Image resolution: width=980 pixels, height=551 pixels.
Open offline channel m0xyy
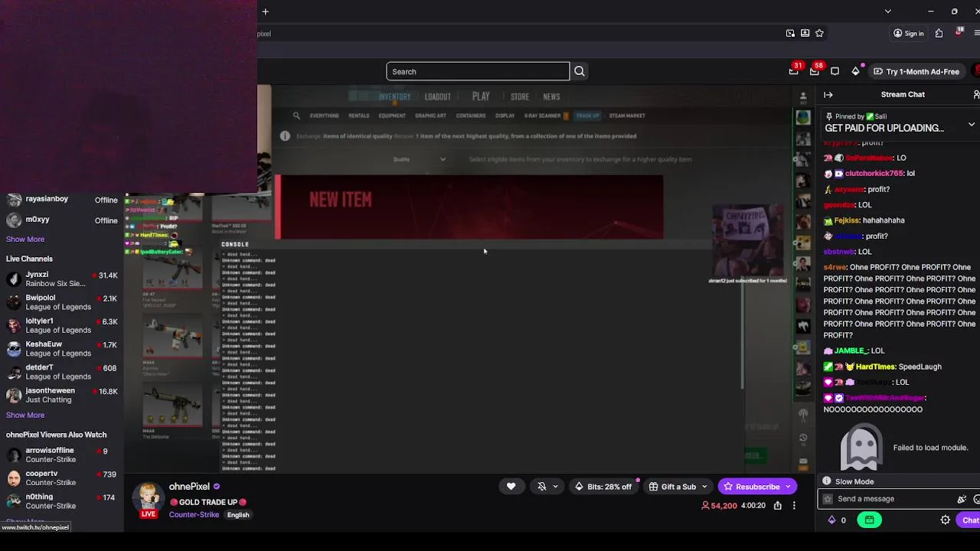click(61, 220)
